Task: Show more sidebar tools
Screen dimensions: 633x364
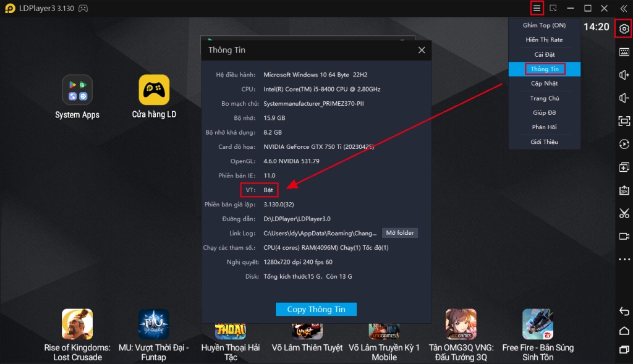Action: 624,259
